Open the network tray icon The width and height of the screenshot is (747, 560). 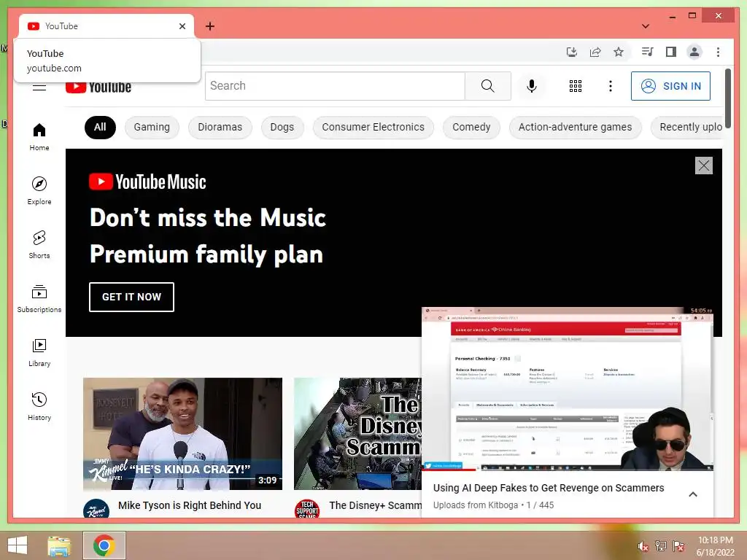[660, 545]
